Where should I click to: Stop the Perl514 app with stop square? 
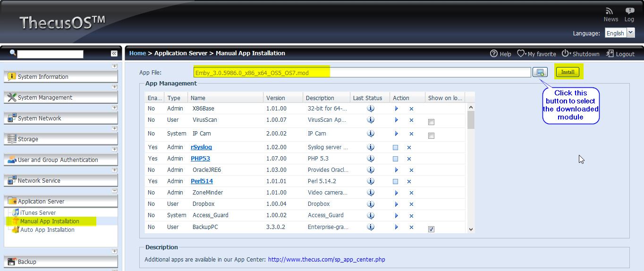coord(395,182)
